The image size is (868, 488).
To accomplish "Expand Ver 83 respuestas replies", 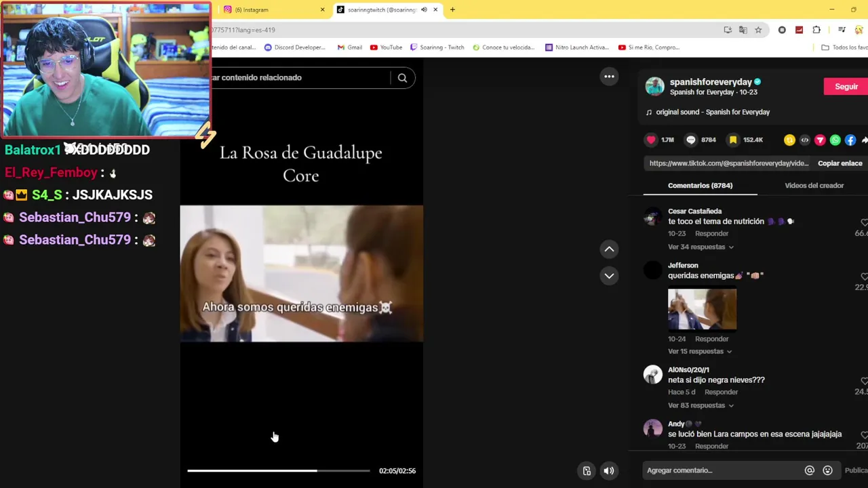I will click(x=701, y=405).
